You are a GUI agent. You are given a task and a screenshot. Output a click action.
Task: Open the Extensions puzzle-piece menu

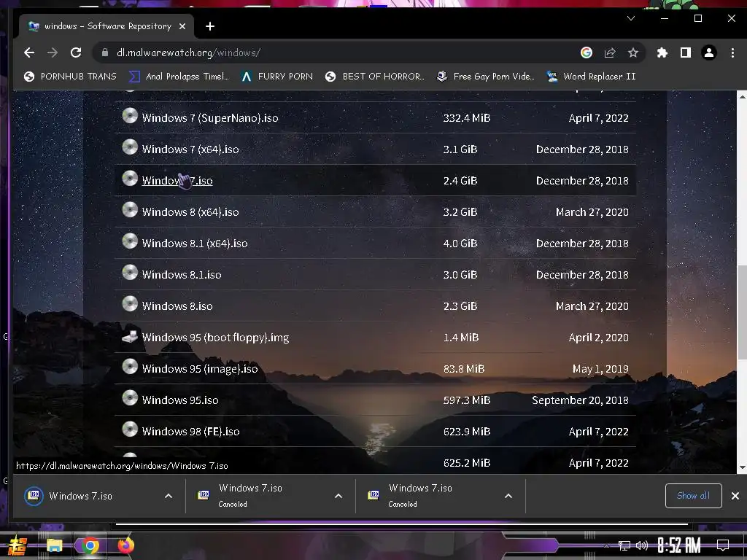[662, 52]
